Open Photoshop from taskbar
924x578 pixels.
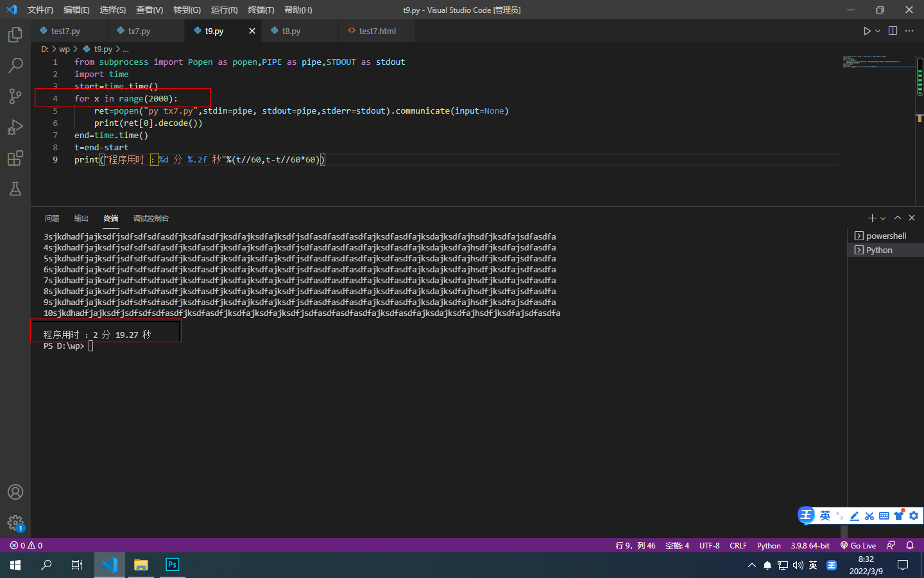point(172,565)
